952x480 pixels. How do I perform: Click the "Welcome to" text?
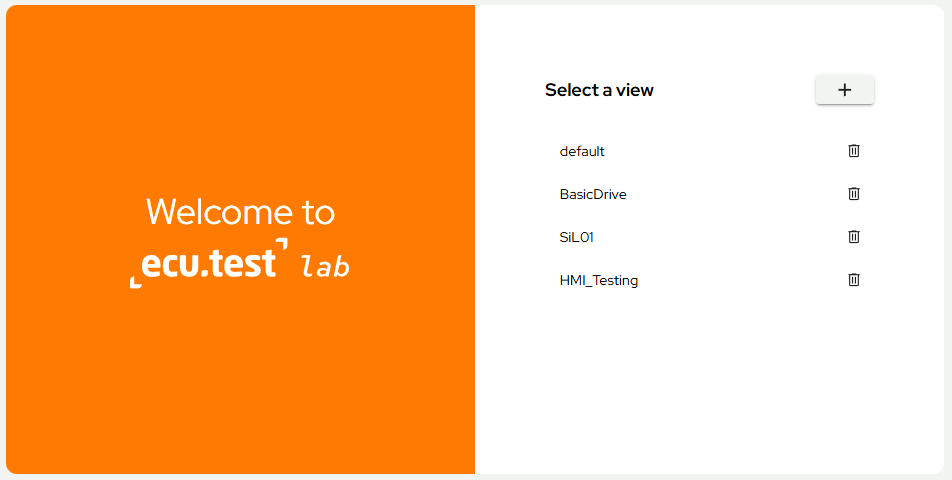tap(240, 212)
